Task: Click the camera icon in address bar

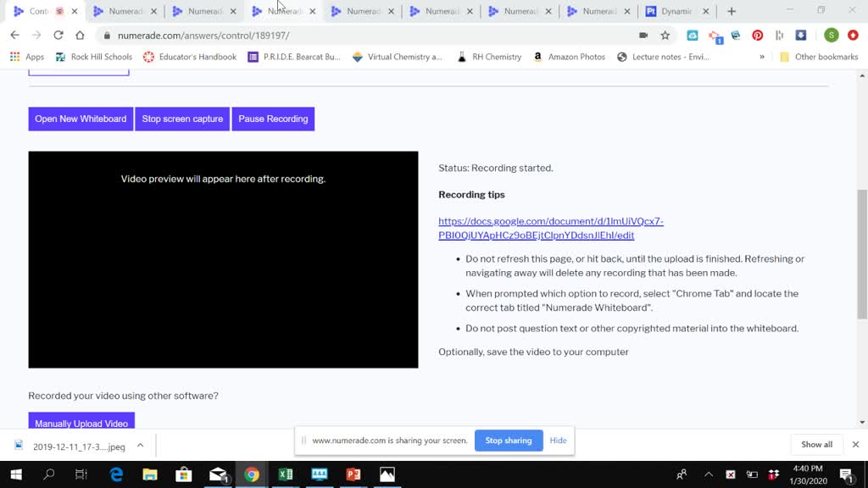Action: point(643,36)
